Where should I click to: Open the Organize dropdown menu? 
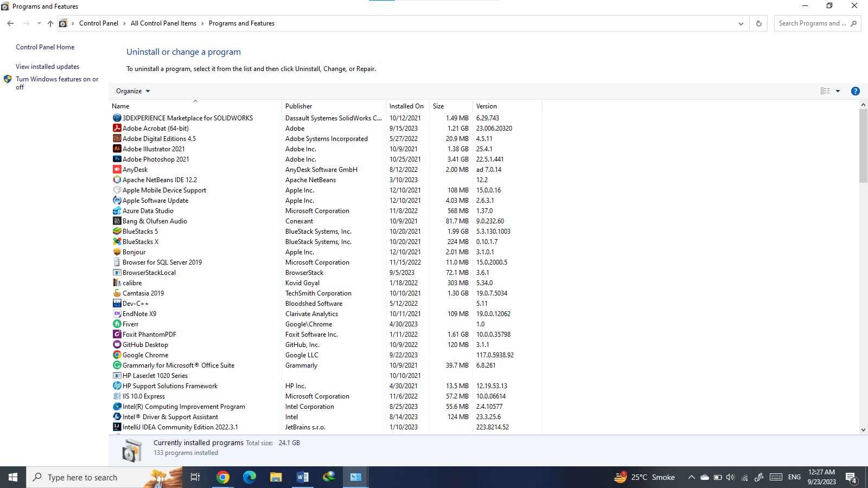133,91
